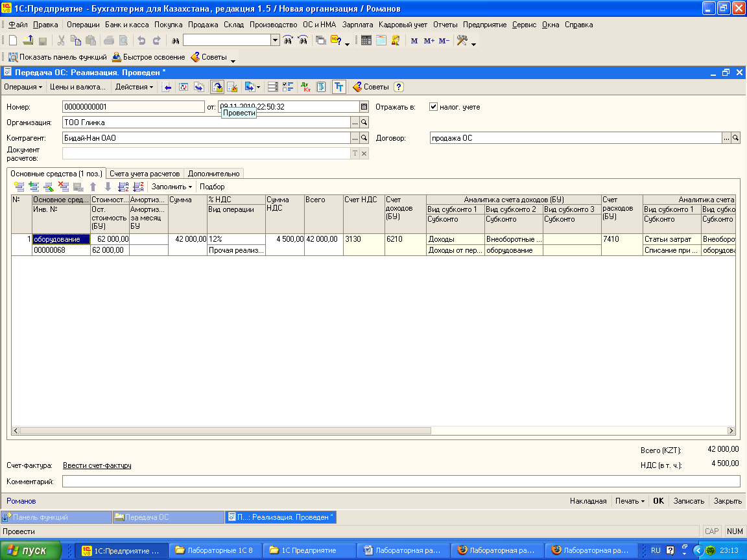Viewport: 747px width, 560px height.
Task: Click ellipsis selector for Договор field
Action: tap(726, 138)
